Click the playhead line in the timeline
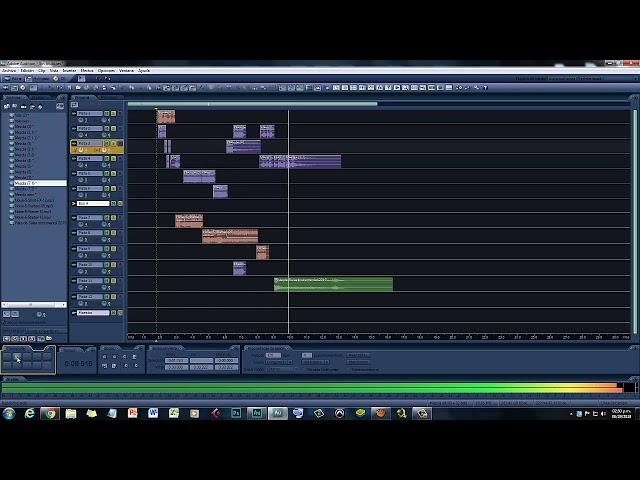 pos(289,220)
